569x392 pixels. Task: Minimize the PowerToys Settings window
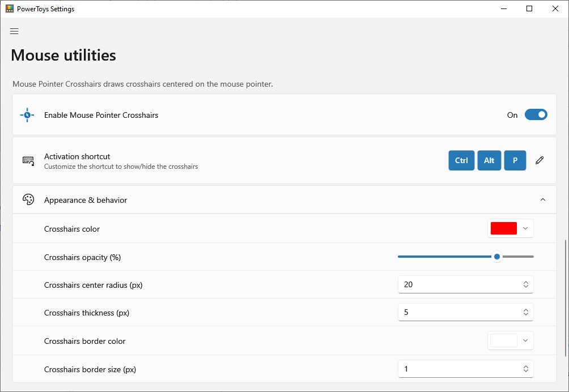(x=504, y=8)
